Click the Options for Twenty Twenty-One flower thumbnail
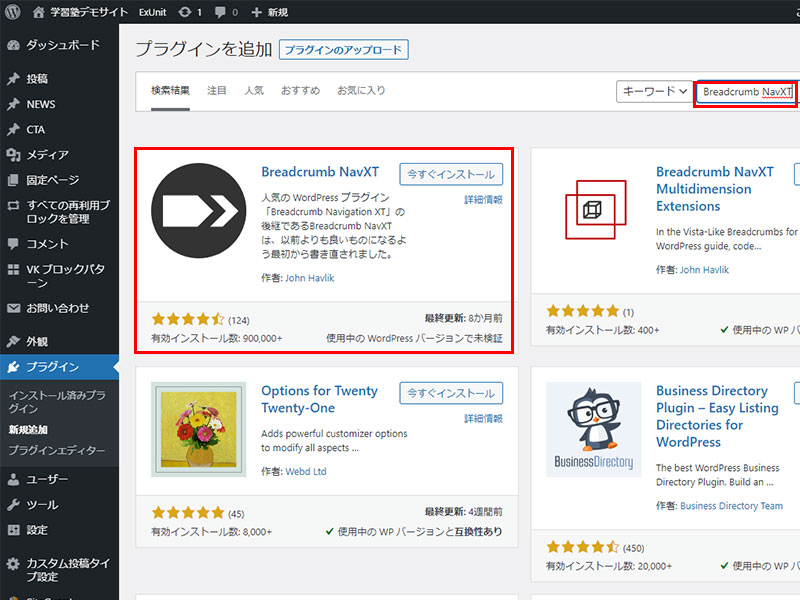This screenshot has width=800, height=600. pos(198,429)
